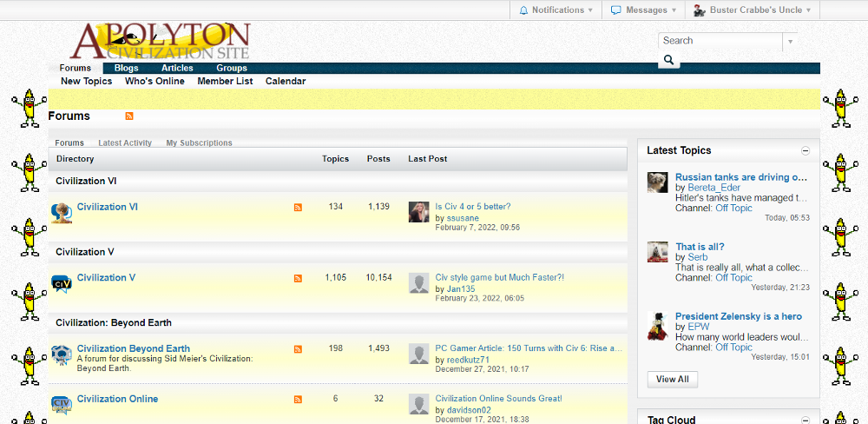Select the Forums sub-tab above Directory

coord(69,143)
